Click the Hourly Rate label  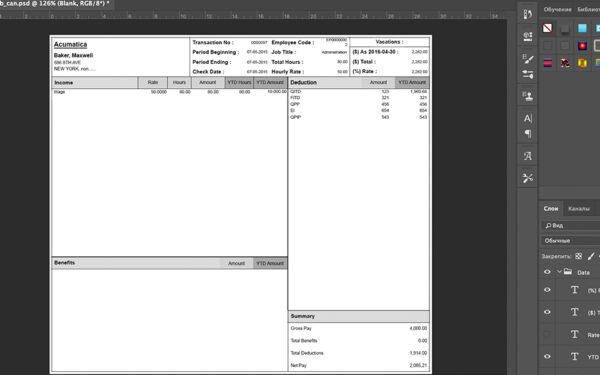point(287,72)
